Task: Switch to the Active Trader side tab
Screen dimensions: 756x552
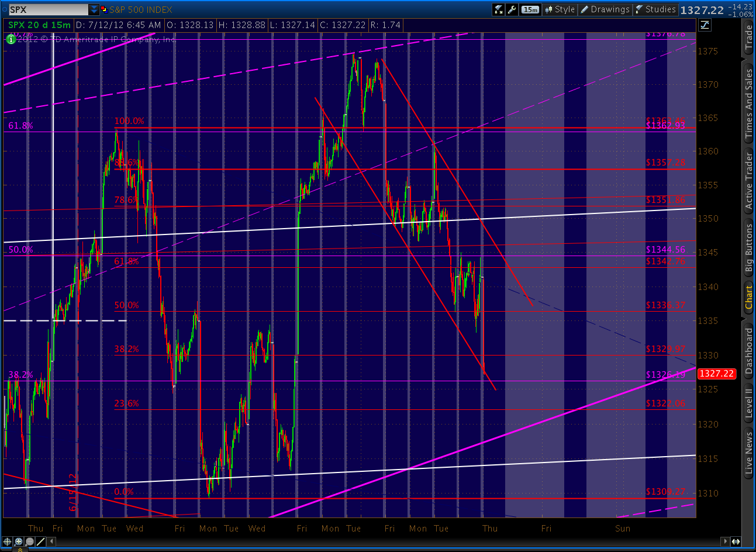Action: pos(748,180)
